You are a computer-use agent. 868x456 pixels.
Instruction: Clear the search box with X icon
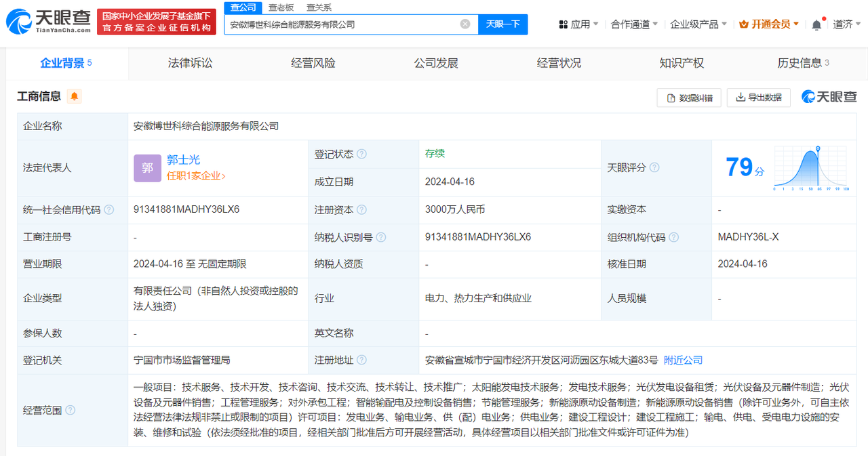[465, 24]
